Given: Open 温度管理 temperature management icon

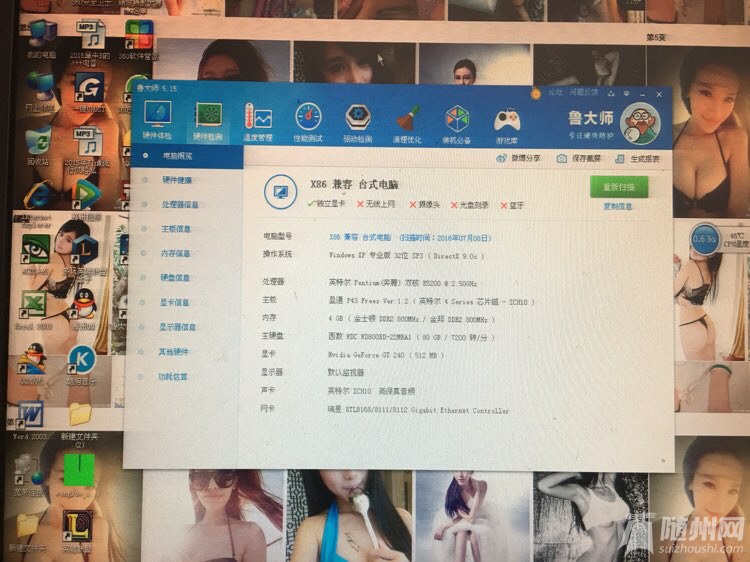Looking at the screenshot, I should pyautogui.click(x=257, y=122).
